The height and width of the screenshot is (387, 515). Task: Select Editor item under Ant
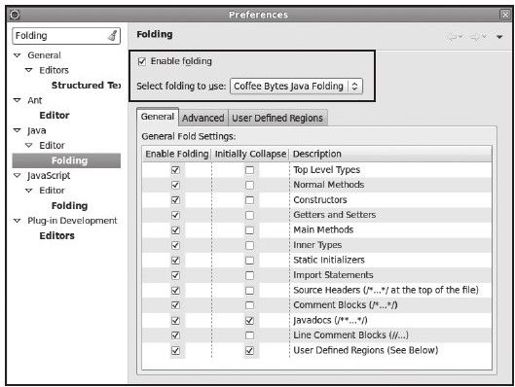(54, 115)
